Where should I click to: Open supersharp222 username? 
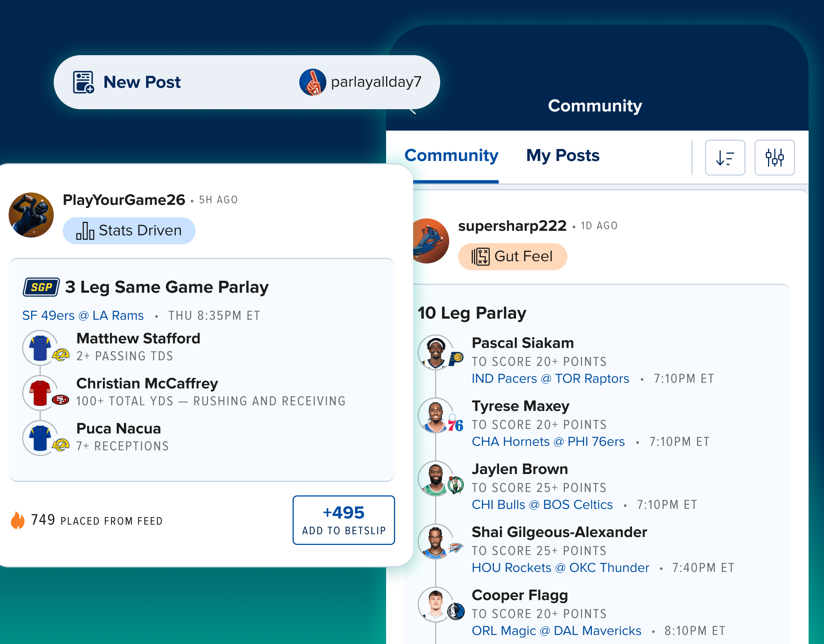coord(512,226)
